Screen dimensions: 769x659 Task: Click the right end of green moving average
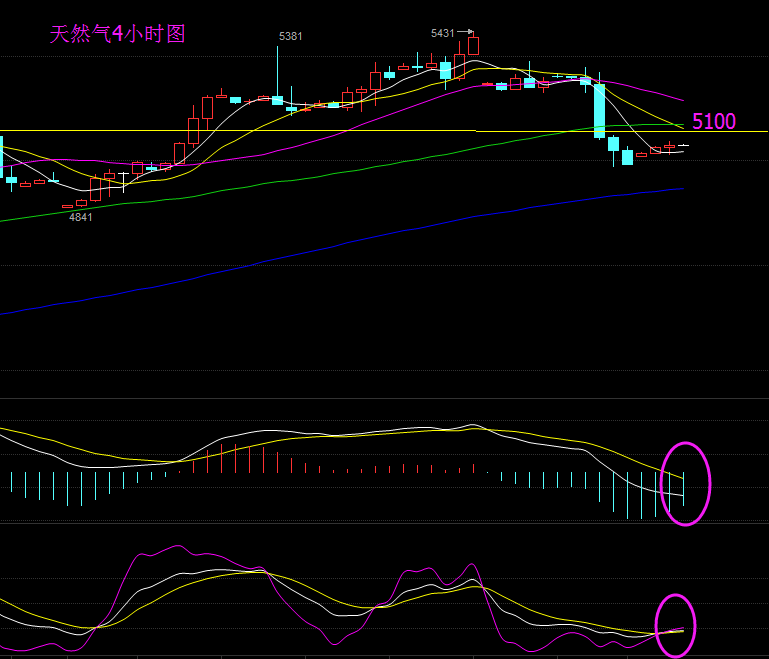682,125
